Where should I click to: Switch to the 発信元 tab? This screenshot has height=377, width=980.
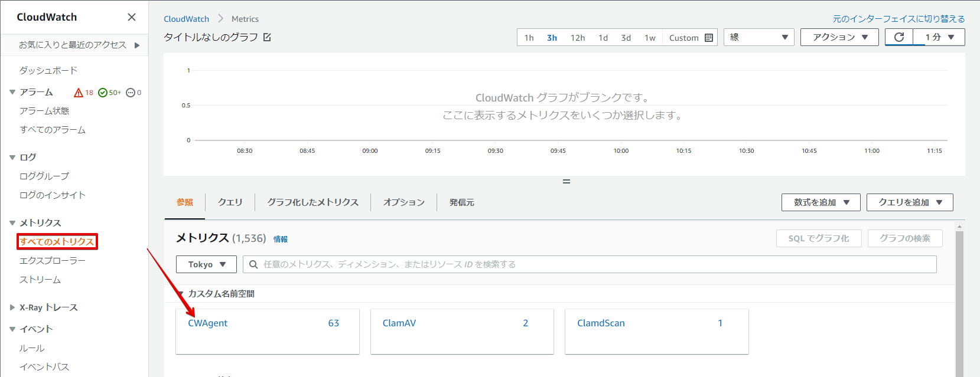[x=462, y=202]
